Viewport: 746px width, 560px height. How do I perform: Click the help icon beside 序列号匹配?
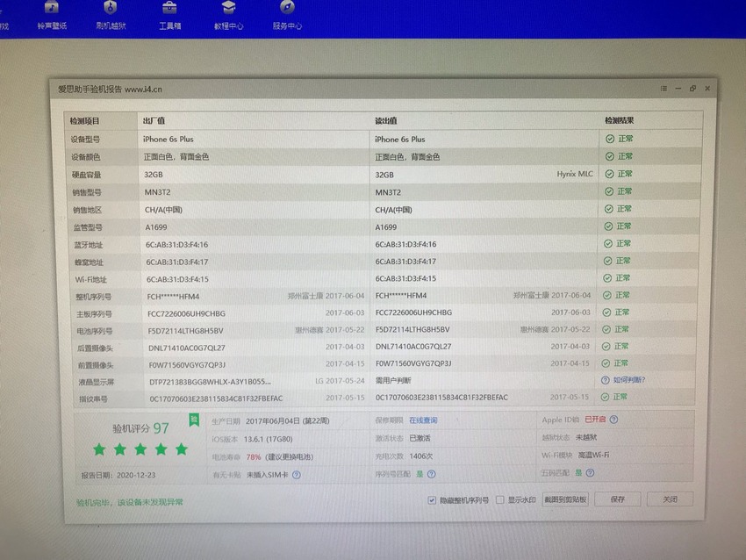[x=432, y=474]
